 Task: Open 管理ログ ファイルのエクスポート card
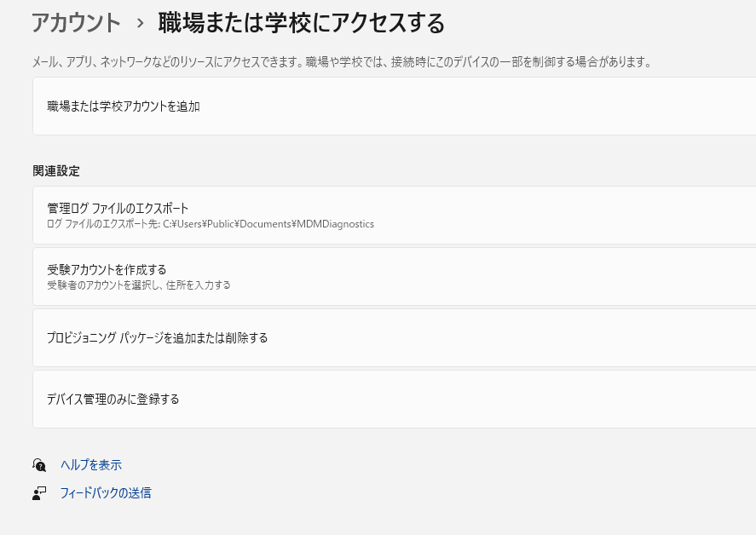tap(395, 215)
